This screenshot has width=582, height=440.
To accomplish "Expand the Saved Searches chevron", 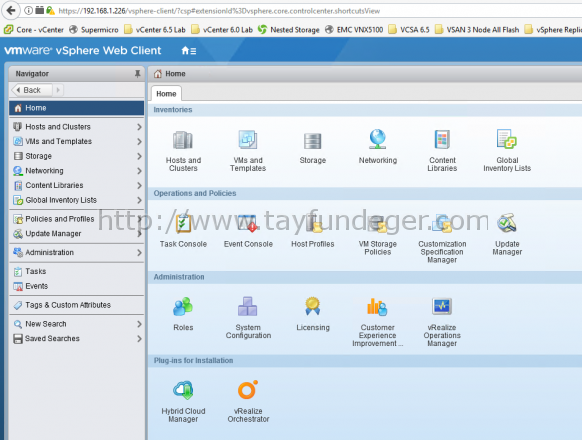I will [139, 339].
